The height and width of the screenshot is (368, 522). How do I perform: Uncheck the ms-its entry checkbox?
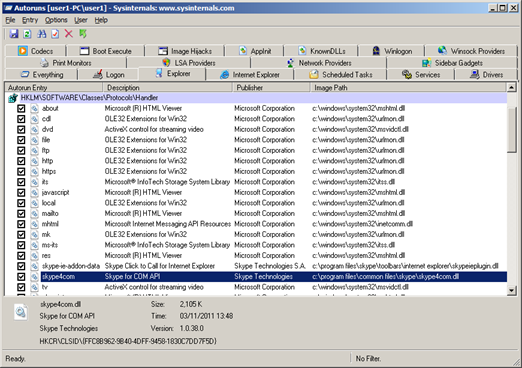[21, 245]
